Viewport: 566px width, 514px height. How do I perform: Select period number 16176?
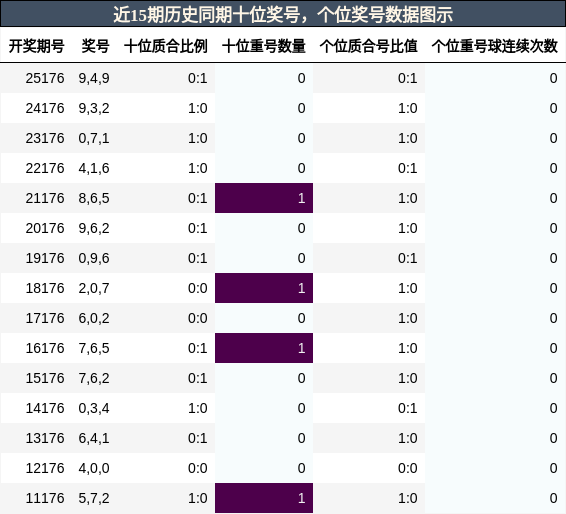tap(45, 348)
